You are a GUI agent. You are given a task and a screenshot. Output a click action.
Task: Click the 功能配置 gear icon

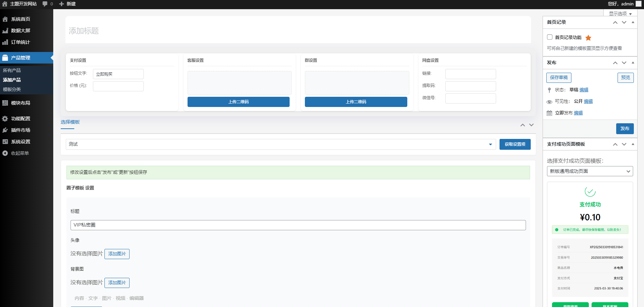coord(5,119)
